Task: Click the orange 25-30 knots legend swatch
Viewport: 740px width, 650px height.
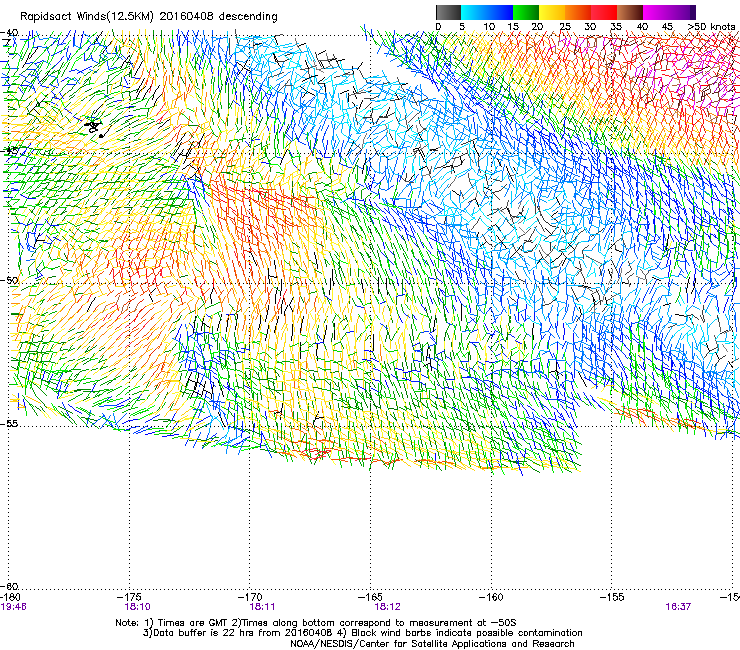Action: [578, 12]
